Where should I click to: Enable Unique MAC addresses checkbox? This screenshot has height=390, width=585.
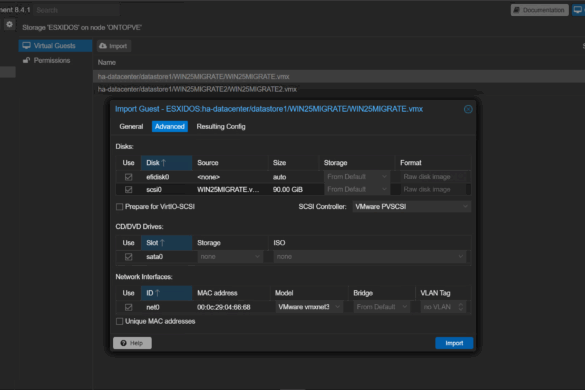coord(119,321)
